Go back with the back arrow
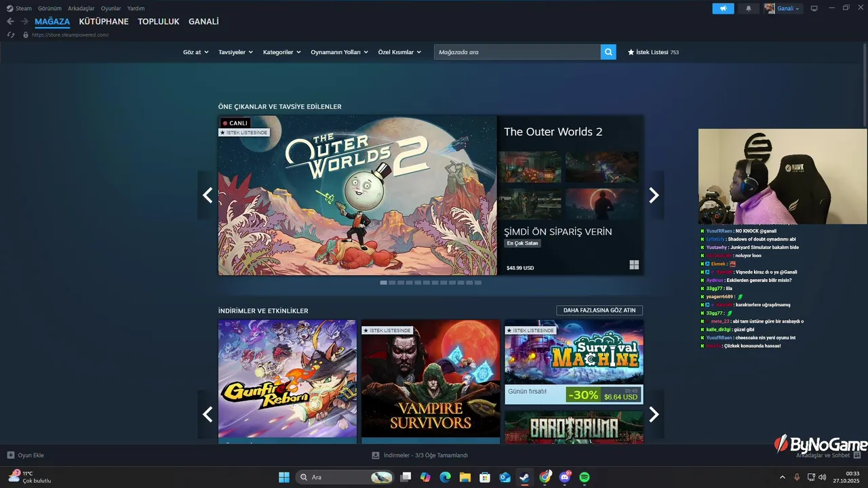Viewport: 868px width, 488px height. click(10, 22)
